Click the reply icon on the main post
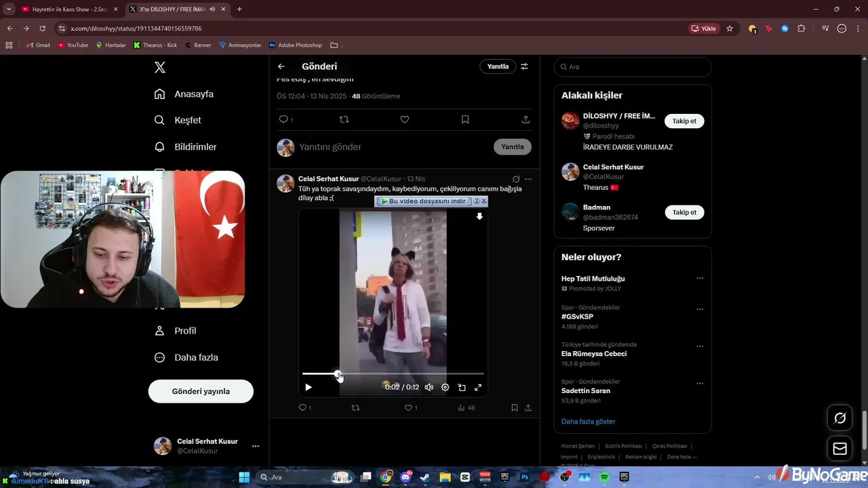The width and height of the screenshot is (868, 488). click(x=283, y=119)
